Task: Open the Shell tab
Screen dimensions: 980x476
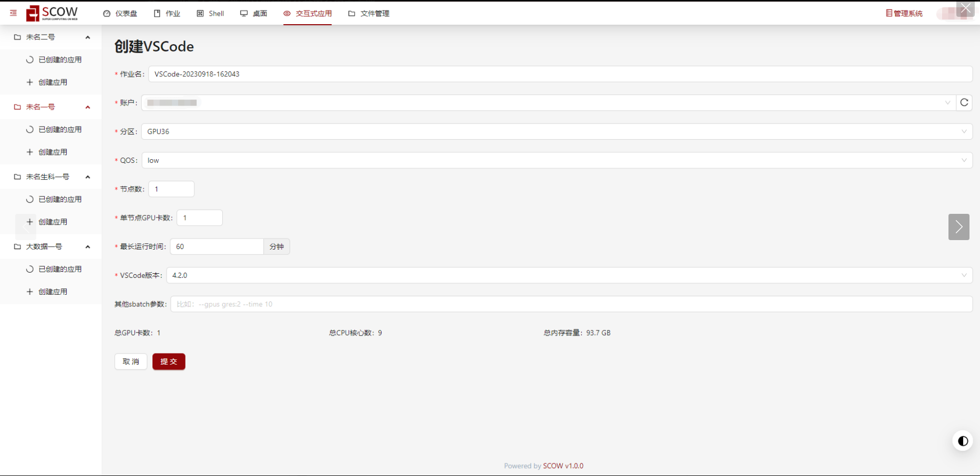Action: [x=210, y=14]
